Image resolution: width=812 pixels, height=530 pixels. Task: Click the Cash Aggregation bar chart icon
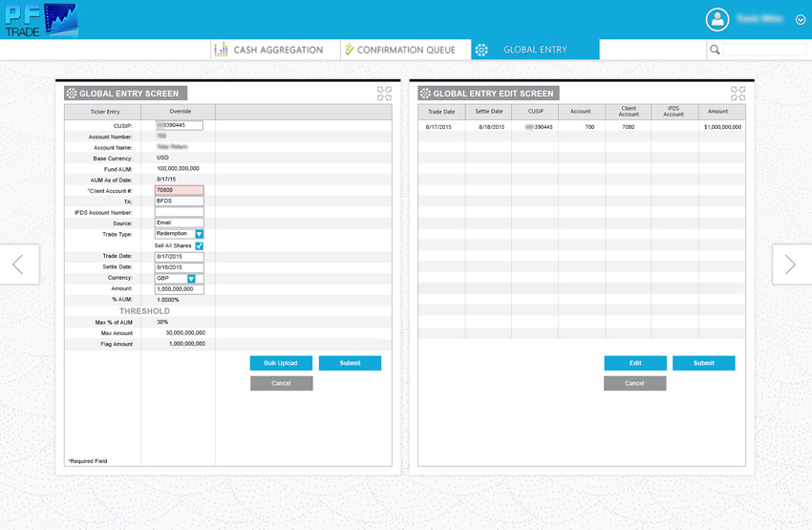click(221, 50)
